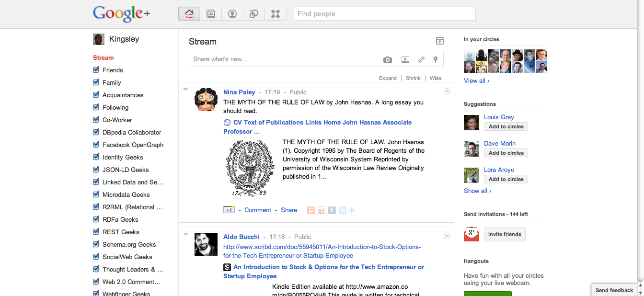Image resolution: width=644 pixels, height=296 pixels.
Task: Switch stream layout to Wide
Action: [436, 78]
